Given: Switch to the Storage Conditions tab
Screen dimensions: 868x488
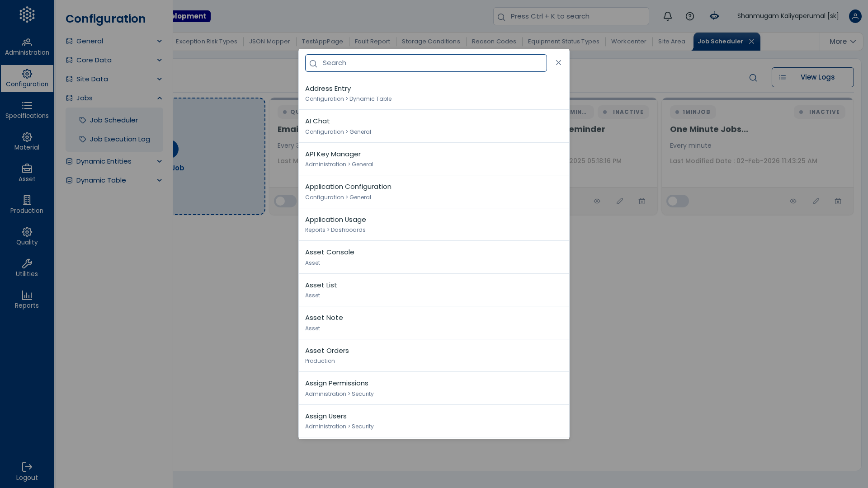Looking at the screenshot, I should (x=431, y=42).
